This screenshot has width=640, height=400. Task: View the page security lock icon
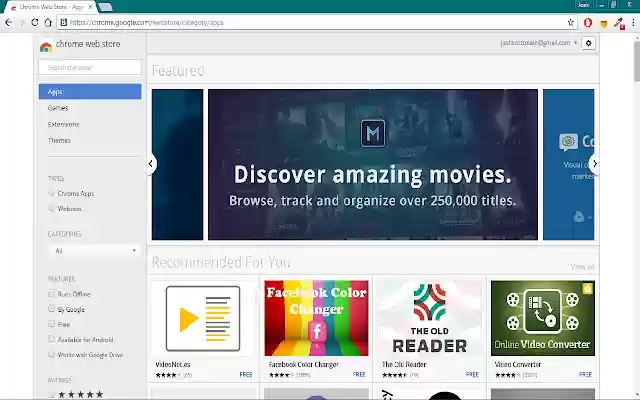click(x=64, y=22)
